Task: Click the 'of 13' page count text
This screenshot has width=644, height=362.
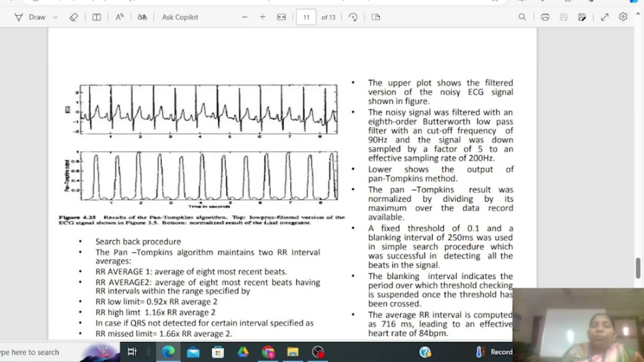Action: (329, 17)
